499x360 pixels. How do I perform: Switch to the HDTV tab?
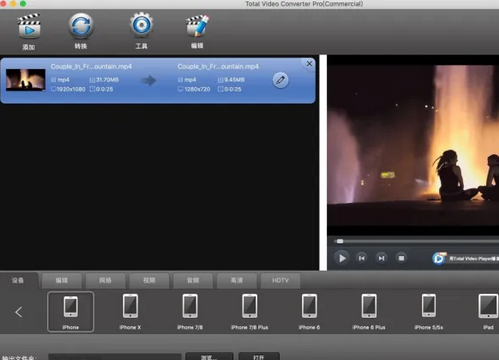[x=280, y=281]
